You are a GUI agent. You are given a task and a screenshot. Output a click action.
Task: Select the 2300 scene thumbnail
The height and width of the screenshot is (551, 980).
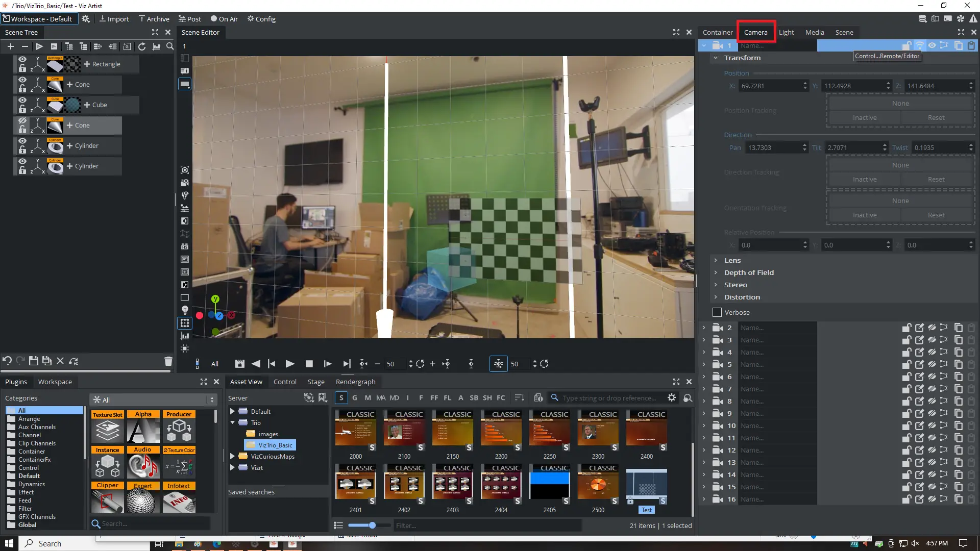coord(598,432)
